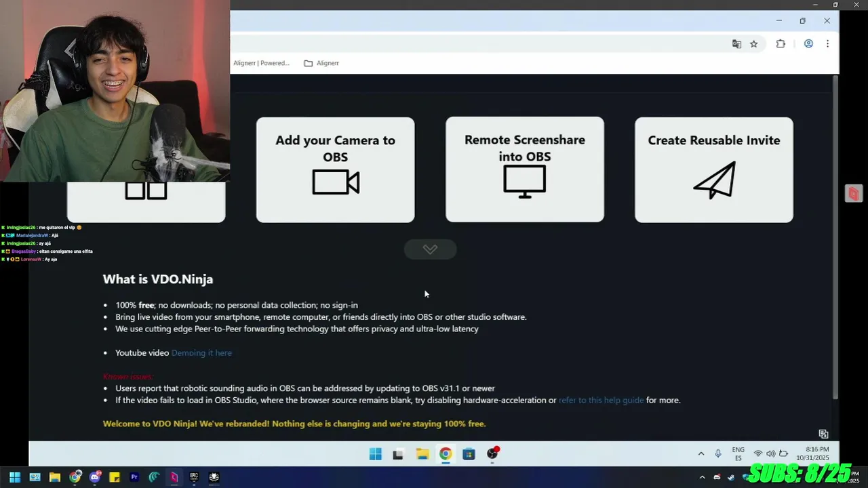Viewport: 868px width, 488px height.
Task: Click the paper plane invite icon
Action: (715, 180)
